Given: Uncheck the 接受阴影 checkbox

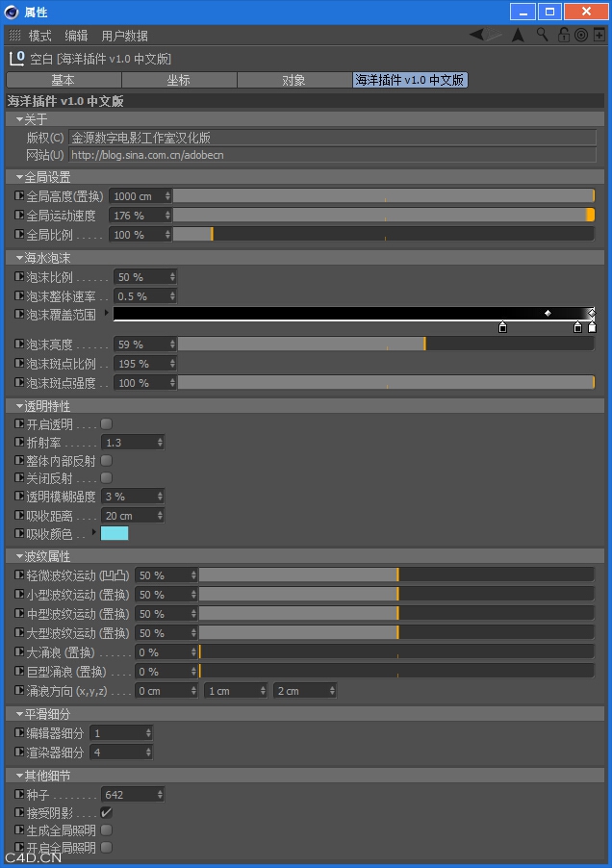Looking at the screenshot, I should (x=106, y=812).
